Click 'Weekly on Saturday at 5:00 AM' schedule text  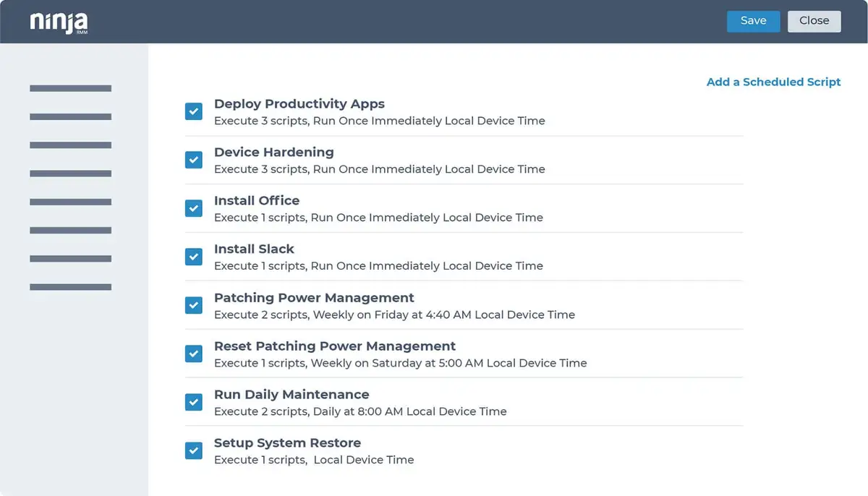(398, 363)
